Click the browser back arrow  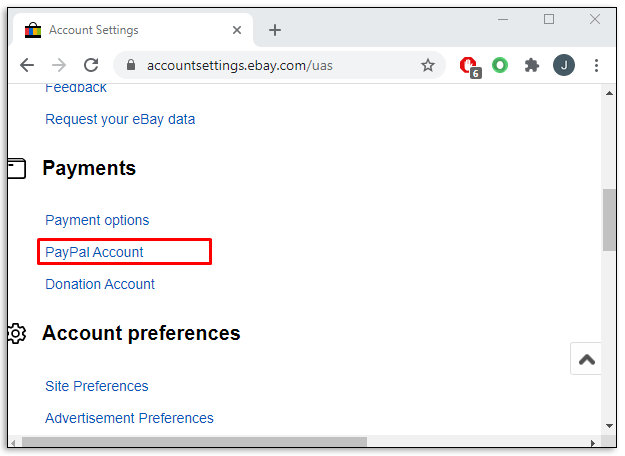coord(27,65)
